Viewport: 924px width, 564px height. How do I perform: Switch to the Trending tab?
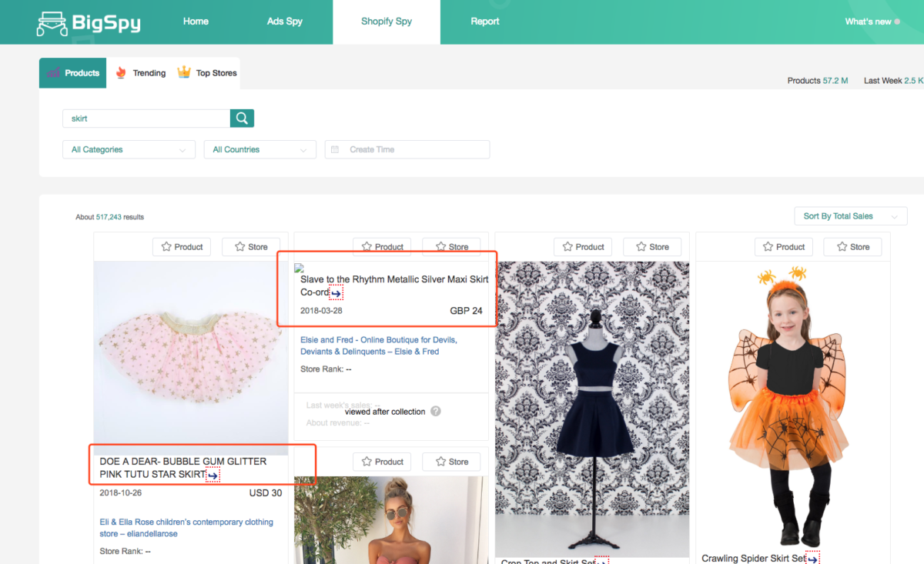[x=141, y=73]
